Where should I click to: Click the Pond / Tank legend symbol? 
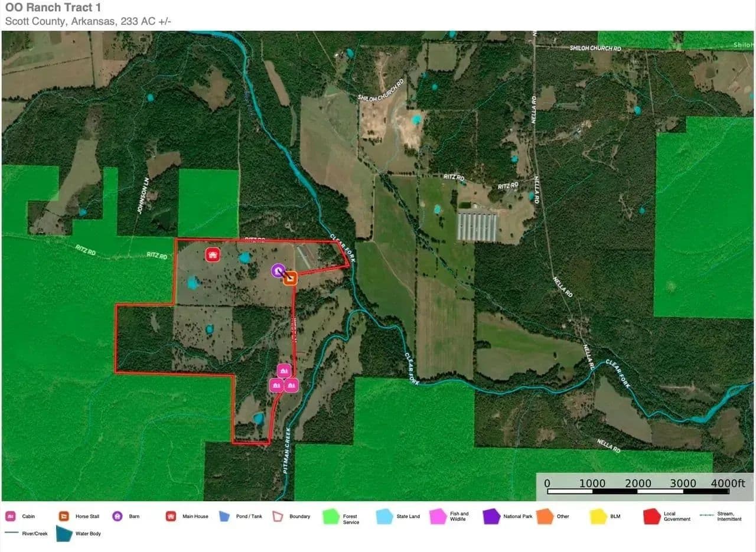(224, 516)
